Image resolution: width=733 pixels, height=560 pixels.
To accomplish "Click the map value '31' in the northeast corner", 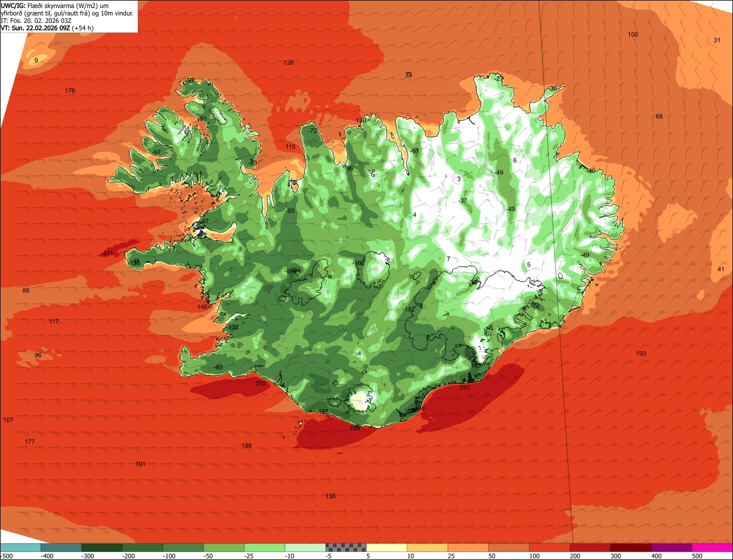I will click(x=717, y=40).
